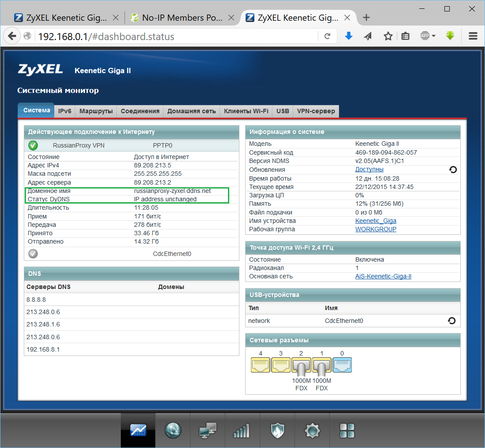Open the bookmarks list icon

[x=405, y=36]
